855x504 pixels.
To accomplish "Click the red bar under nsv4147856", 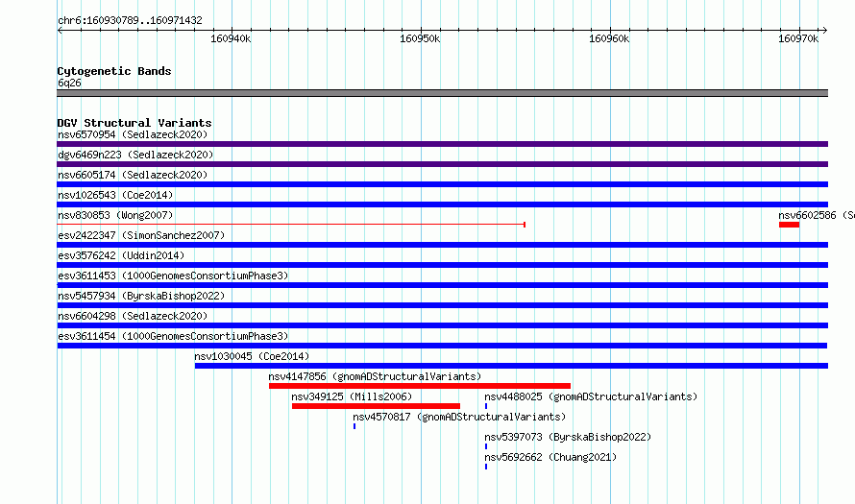I will tap(420, 386).
